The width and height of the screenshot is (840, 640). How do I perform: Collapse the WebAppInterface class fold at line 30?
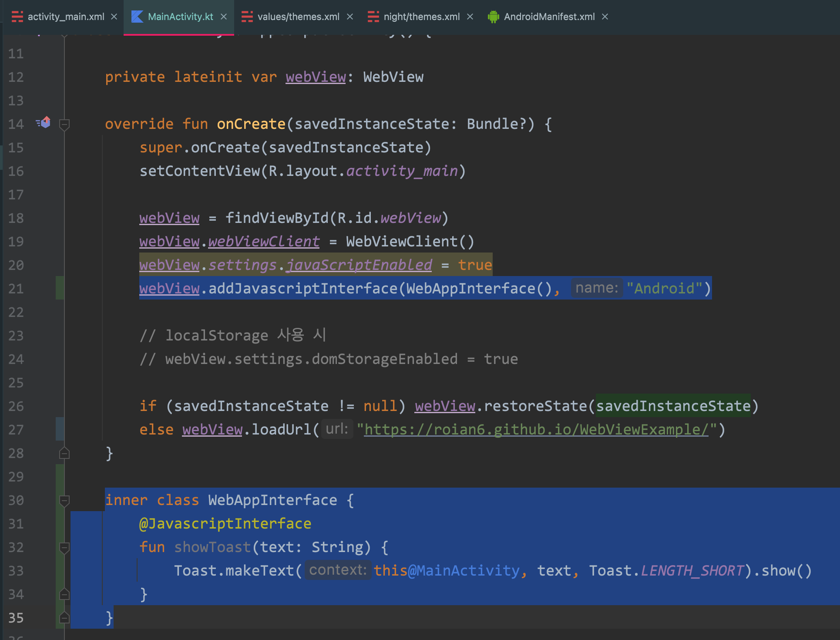pos(64,501)
